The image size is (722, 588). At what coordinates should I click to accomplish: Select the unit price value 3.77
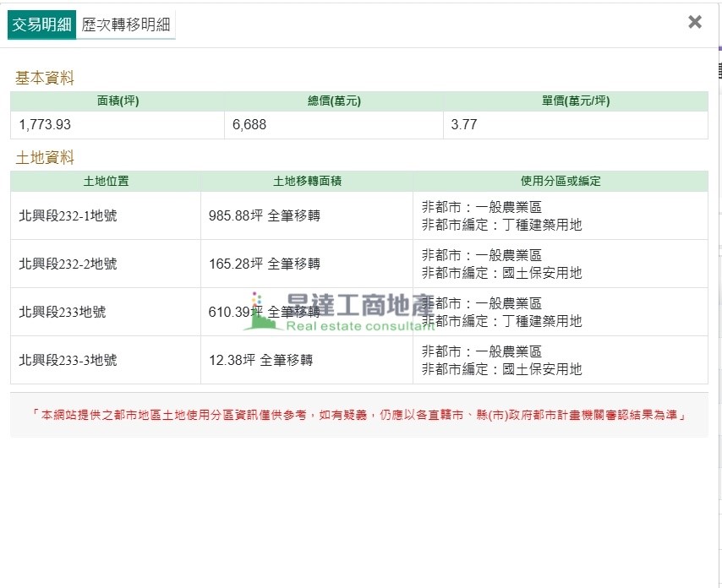pyautogui.click(x=464, y=124)
